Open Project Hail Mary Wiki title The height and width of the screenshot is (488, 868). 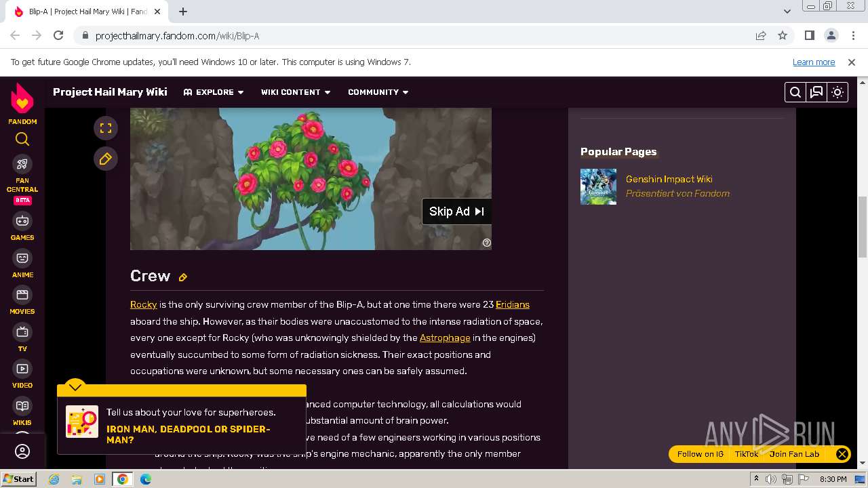tap(110, 92)
